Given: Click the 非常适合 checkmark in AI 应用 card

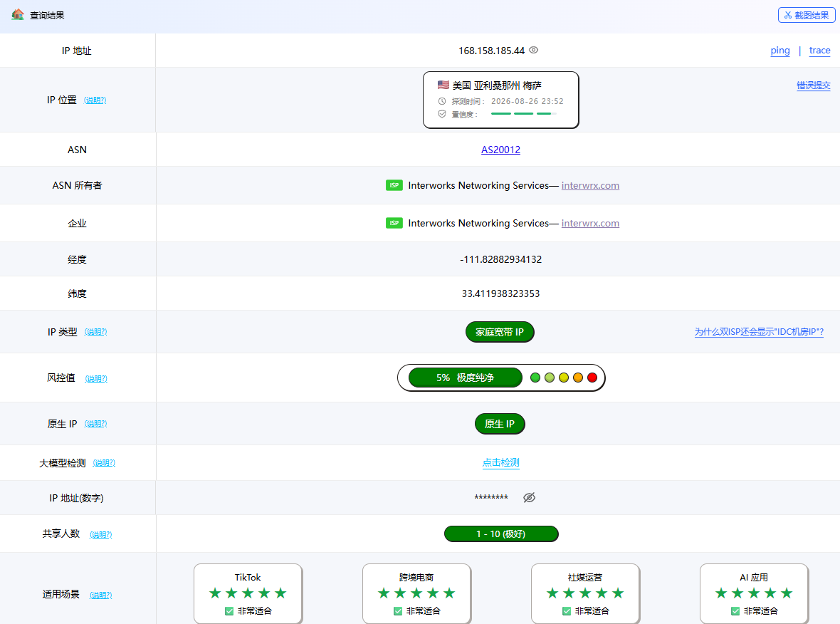Looking at the screenshot, I should 735,611.
